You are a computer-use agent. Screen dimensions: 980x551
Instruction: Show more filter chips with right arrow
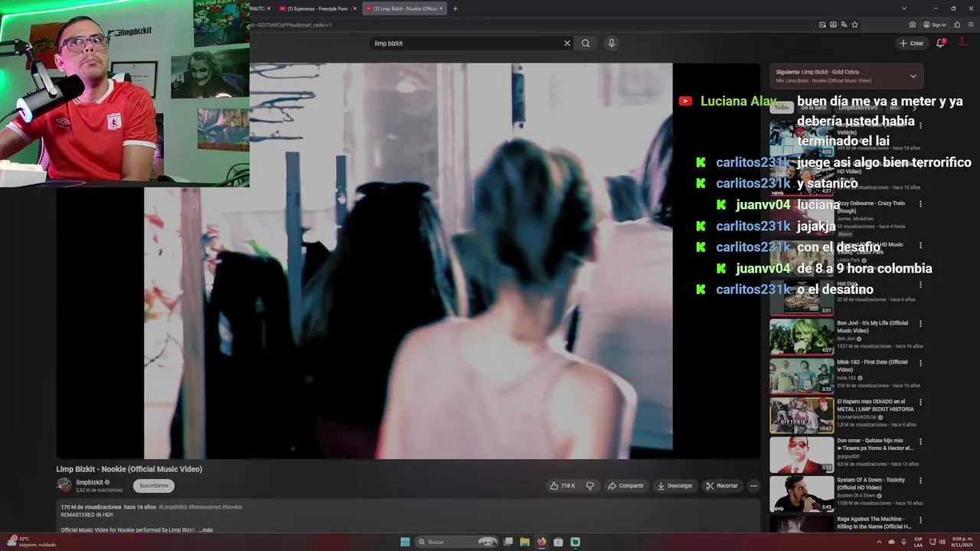914,107
